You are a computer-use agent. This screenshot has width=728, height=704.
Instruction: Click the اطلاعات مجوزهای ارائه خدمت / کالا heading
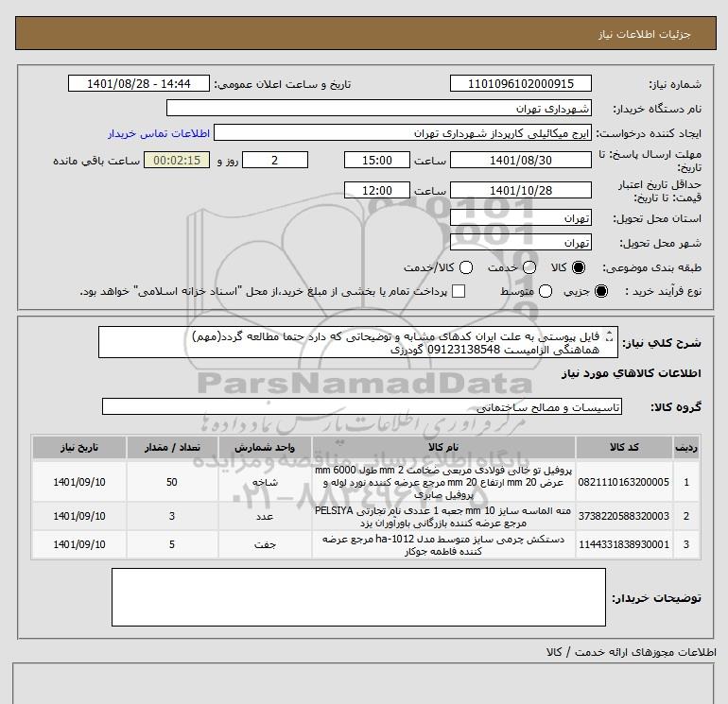point(631,652)
